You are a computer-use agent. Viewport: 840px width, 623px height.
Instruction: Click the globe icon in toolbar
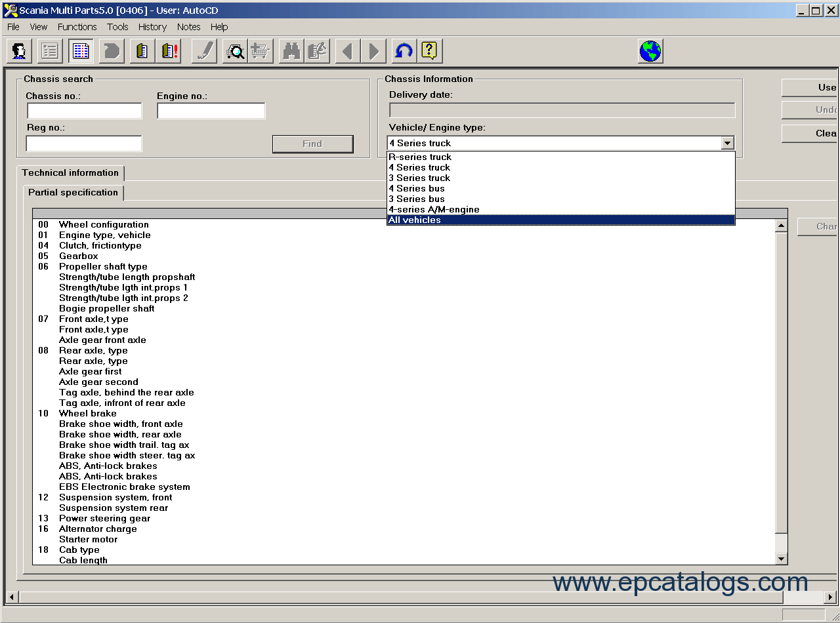click(650, 51)
